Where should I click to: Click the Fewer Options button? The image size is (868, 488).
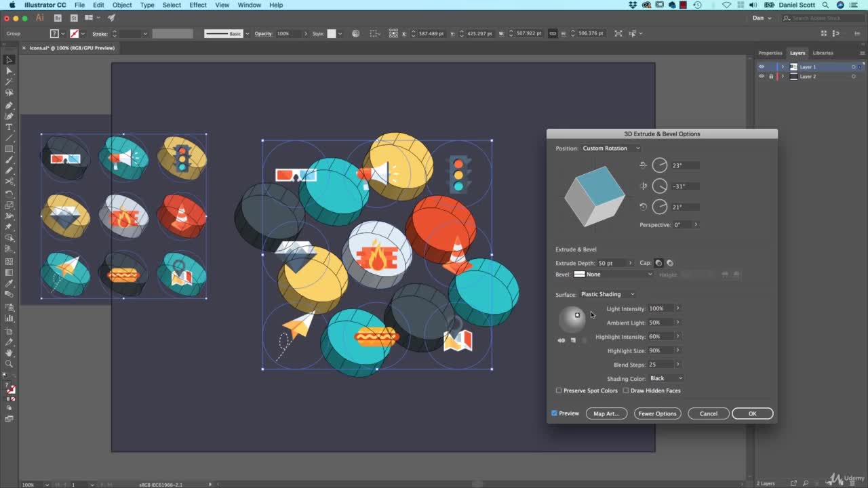(x=658, y=413)
